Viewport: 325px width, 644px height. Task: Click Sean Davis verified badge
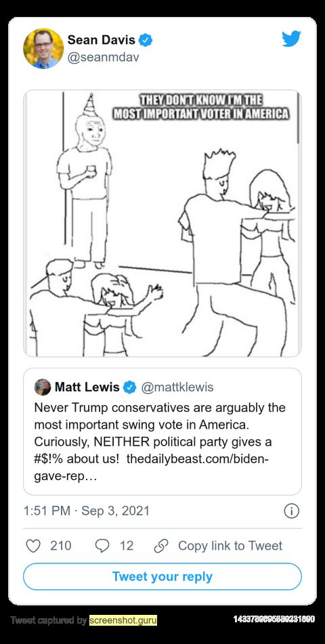point(146,40)
